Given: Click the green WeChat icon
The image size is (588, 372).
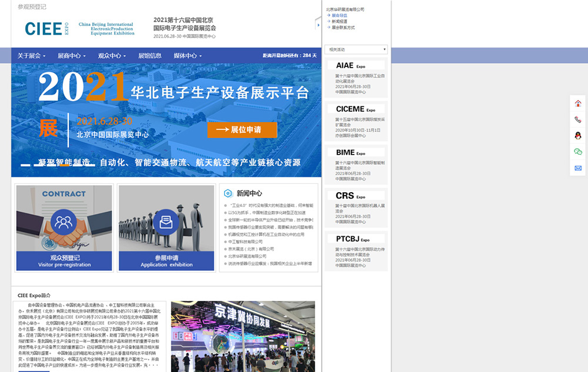Looking at the screenshot, I should pos(578,152).
